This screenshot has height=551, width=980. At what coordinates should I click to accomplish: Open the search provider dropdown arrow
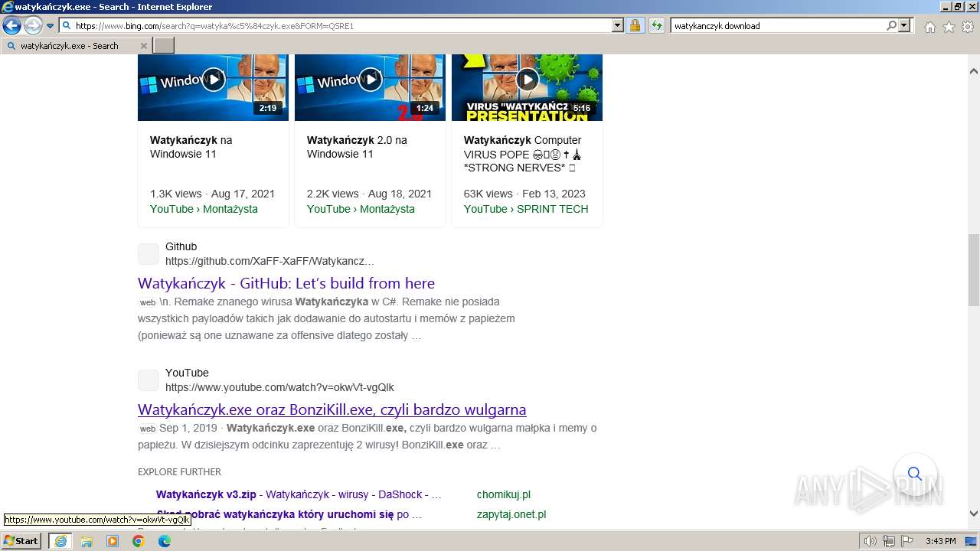[904, 25]
